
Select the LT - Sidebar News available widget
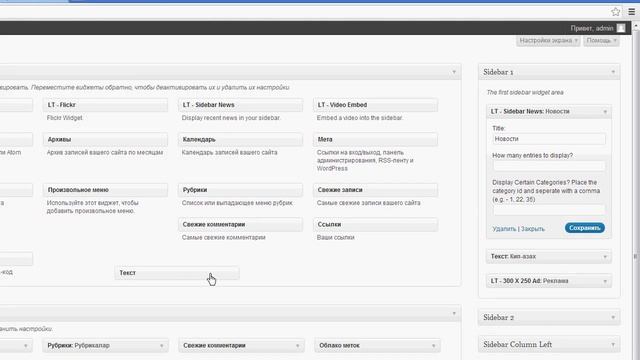coord(240,105)
